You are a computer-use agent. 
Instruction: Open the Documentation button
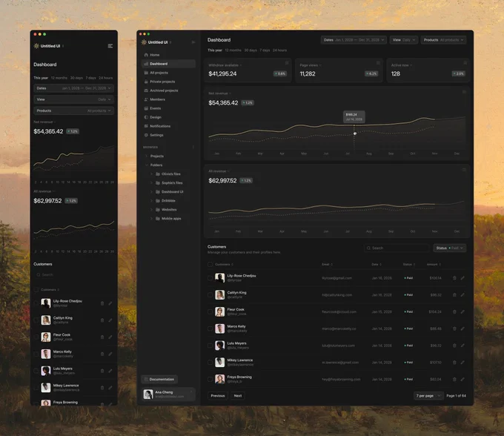click(x=159, y=380)
